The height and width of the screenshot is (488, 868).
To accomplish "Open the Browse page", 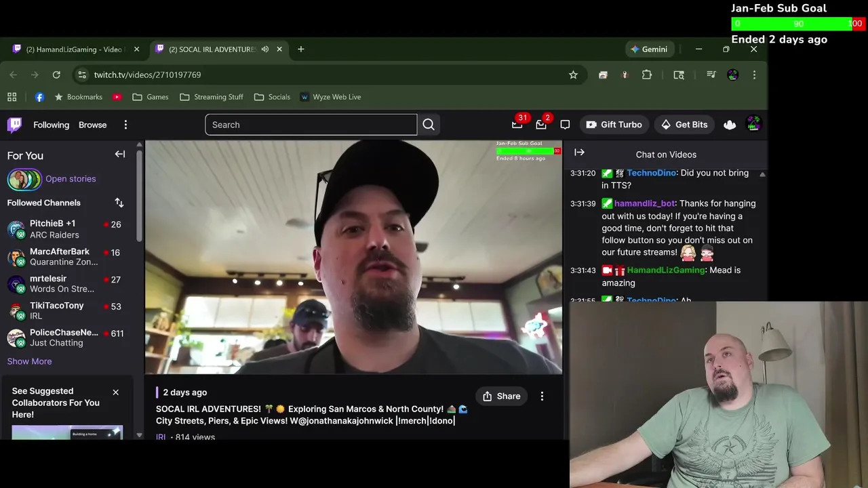I will click(x=92, y=125).
